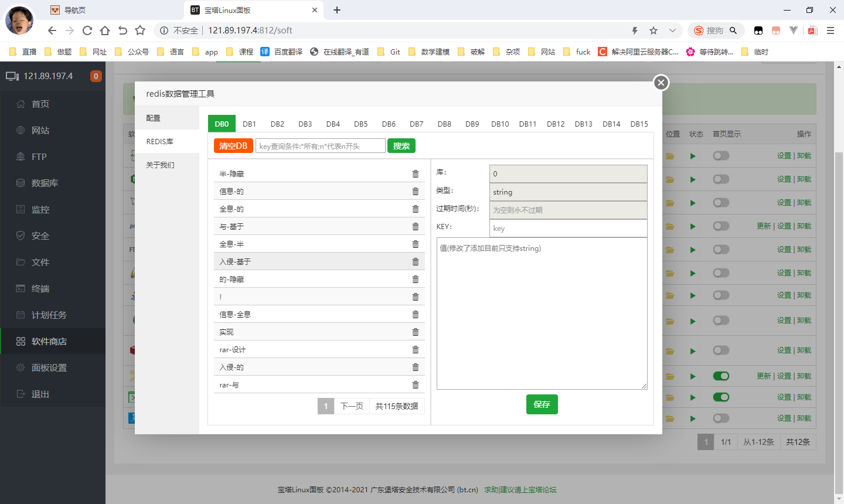
Task: Open the browser hamburger menu
Action: pyautogui.click(x=831, y=30)
